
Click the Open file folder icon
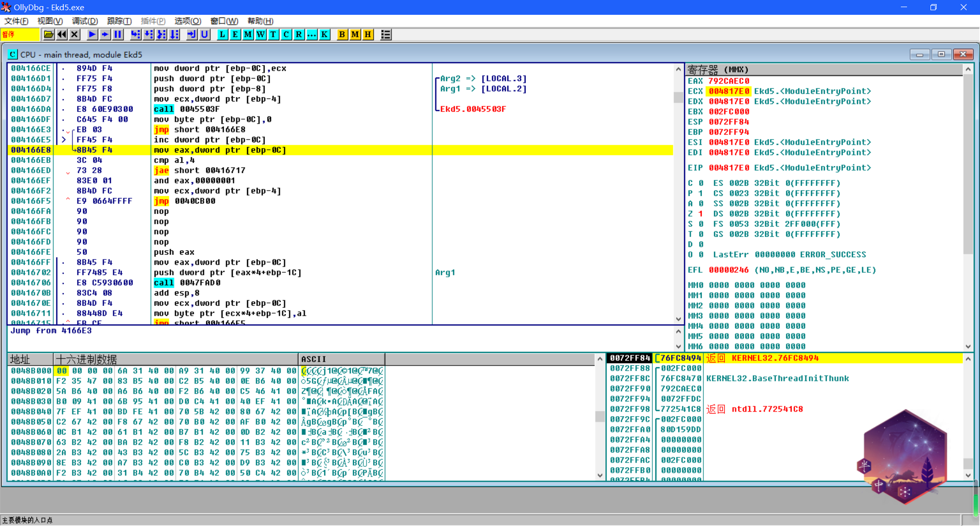pos(48,35)
